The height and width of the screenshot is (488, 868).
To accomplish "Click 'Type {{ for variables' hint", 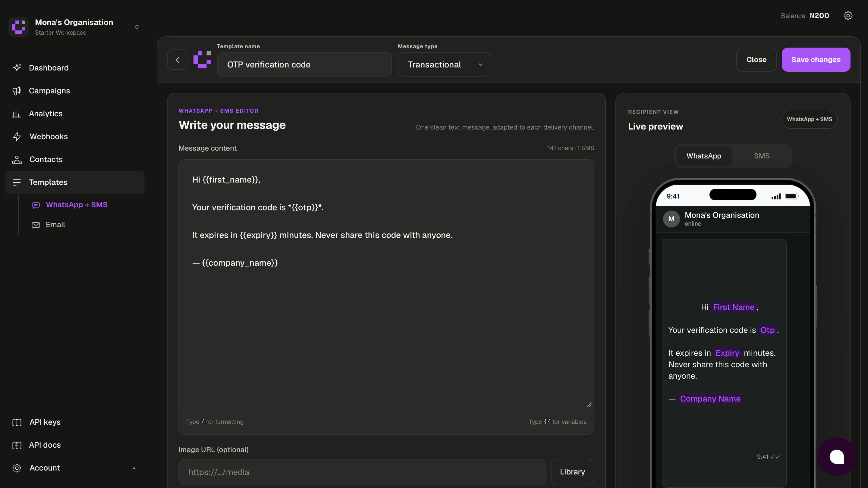I will (x=557, y=422).
